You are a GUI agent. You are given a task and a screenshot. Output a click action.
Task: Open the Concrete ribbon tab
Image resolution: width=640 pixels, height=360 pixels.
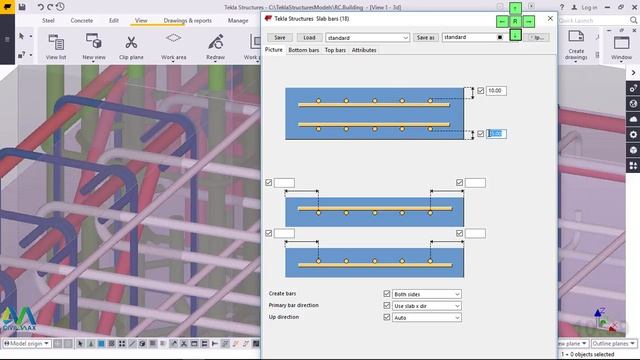82,20
